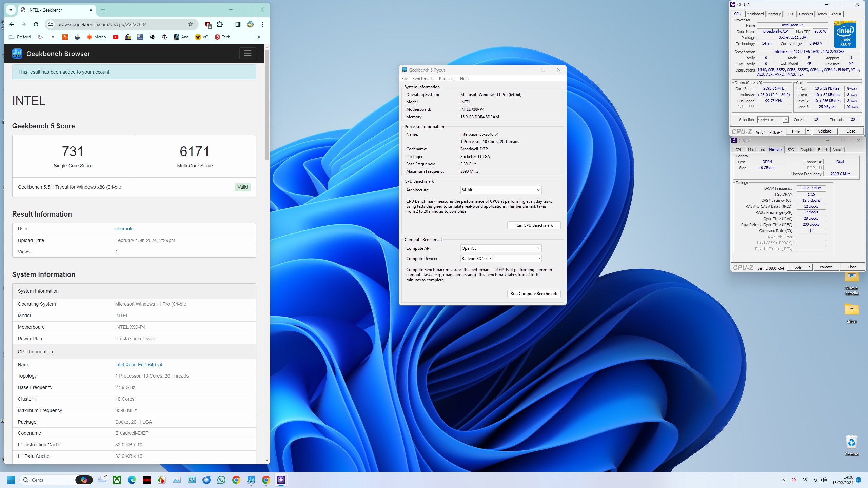Click Run Compute Benchmark button
This screenshot has width=868, height=488.
pos(534,294)
